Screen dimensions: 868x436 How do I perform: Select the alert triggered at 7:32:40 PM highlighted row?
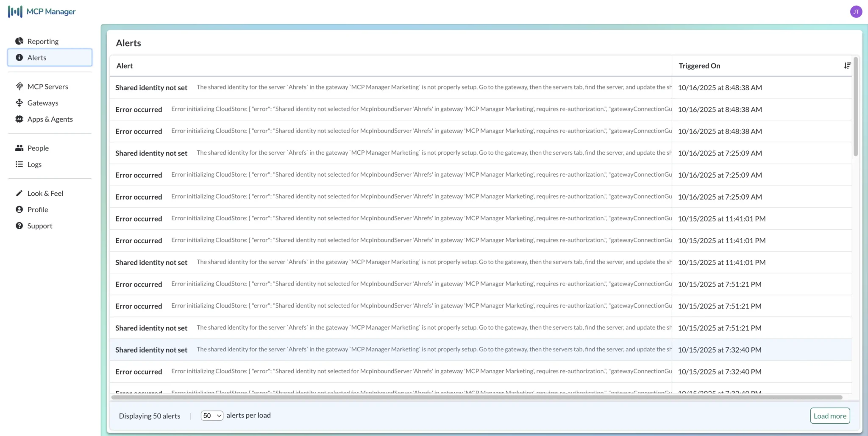pyautogui.click(x=390, y=350)
